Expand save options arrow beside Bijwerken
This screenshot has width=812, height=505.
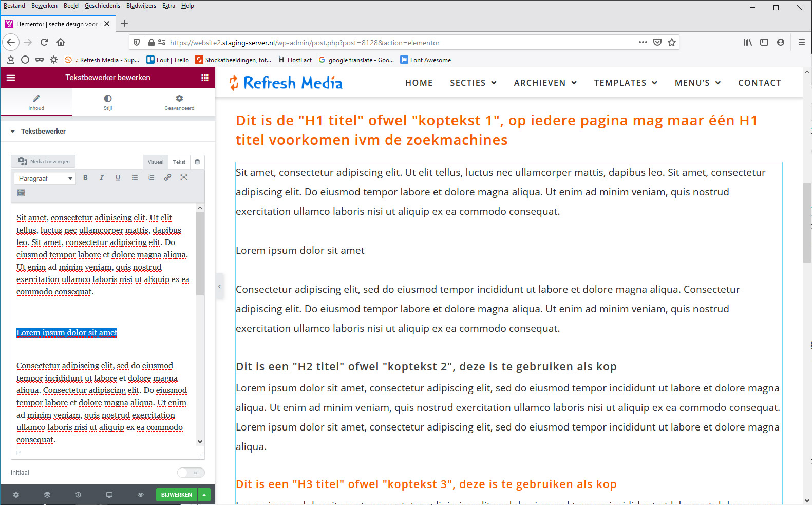tap(204, 495)
